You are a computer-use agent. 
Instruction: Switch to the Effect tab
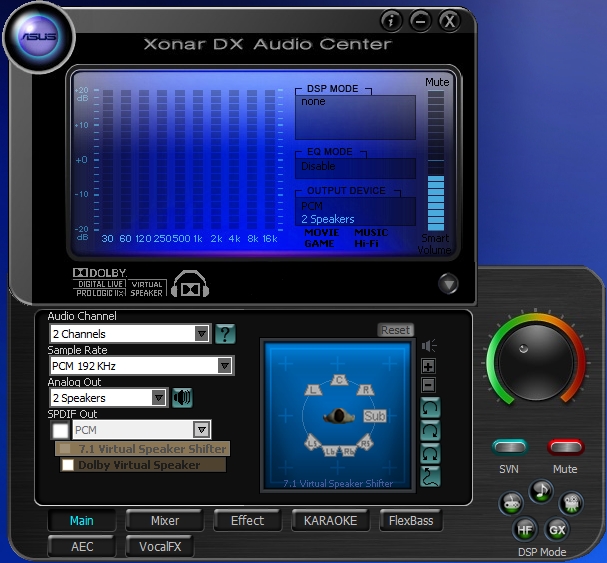247,521
